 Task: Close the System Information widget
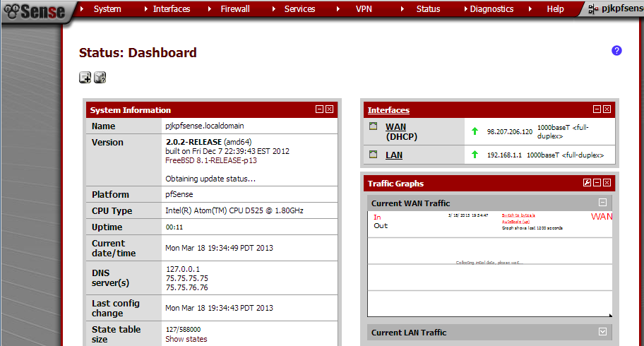point(329,109)
